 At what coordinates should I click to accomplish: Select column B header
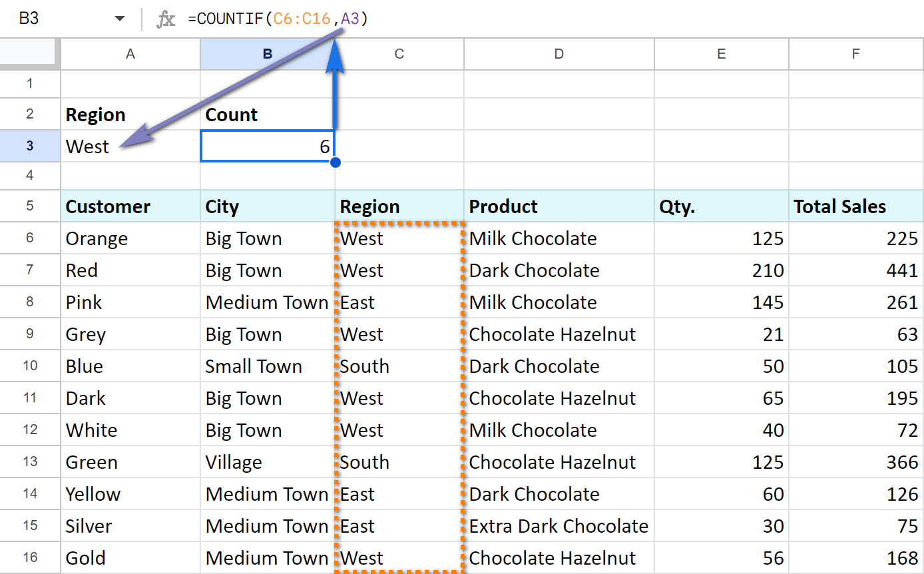[x=267, y=55]
